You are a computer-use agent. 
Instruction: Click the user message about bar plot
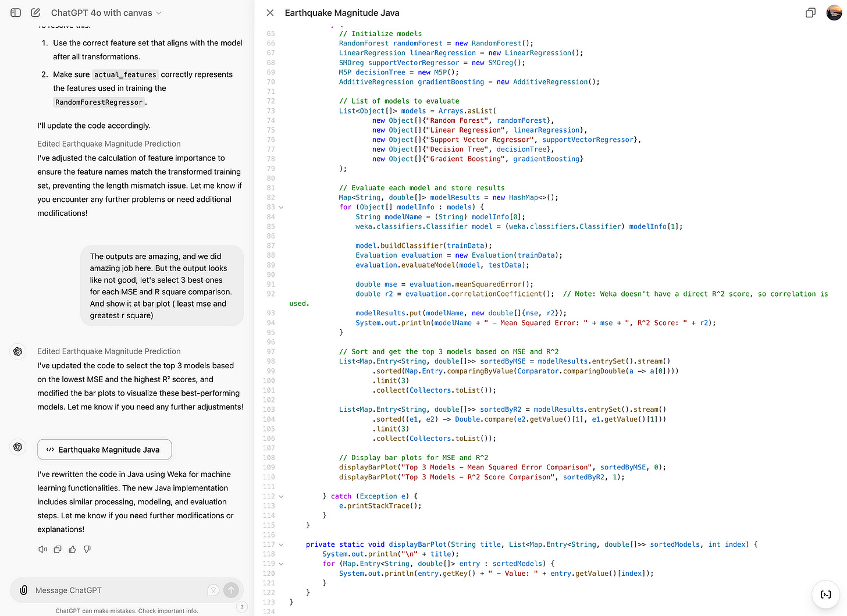161,286
